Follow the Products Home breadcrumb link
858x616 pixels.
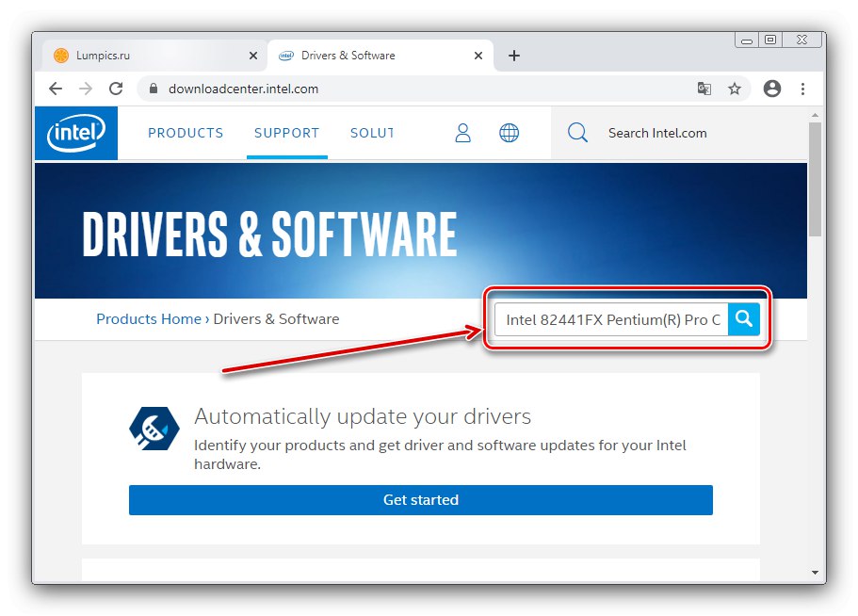pyautogui.click(x=149, y=319)
